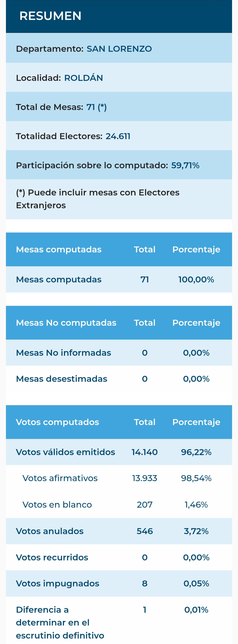238x644 pixels.
Task: Click the Totalidad Electores 24.611 value
Action: pyautogui.click(x=118, y=136)
